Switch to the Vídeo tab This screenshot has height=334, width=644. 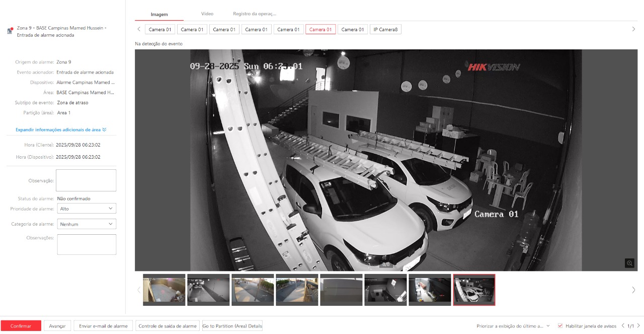point(207,14)
